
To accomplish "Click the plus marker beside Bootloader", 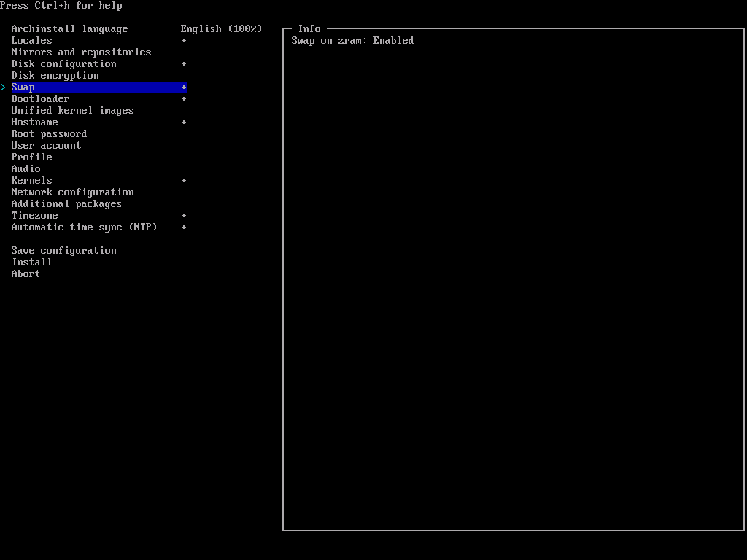I will pyautogui.click(x=184, y=99).
